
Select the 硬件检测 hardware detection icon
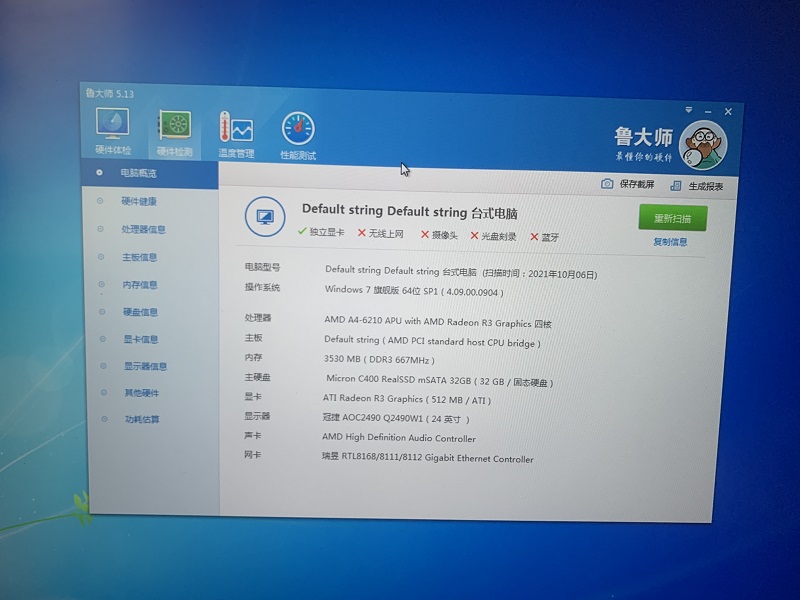[174, 133]
